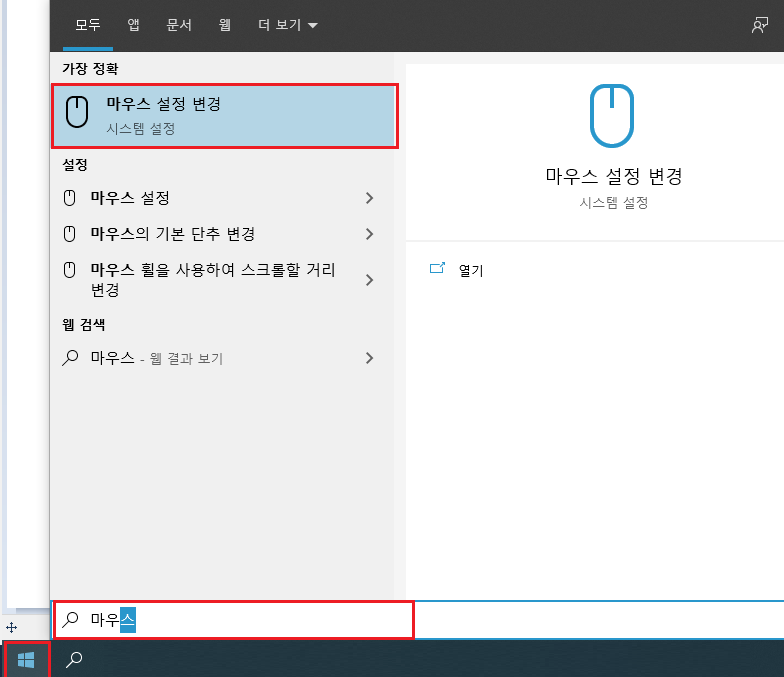
Task: Open the 더 보기 dropdown
Action: click(x=288, y=25)
